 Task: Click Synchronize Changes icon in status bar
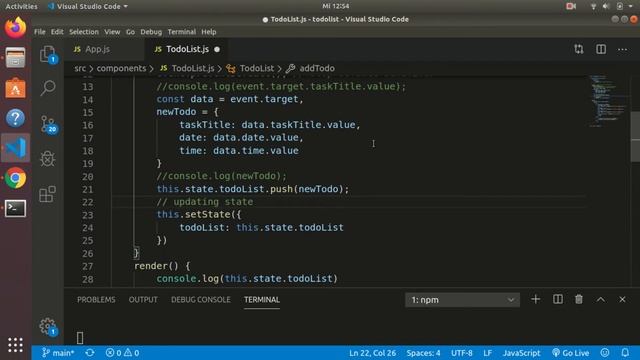pyautogui.click(x=90, y=353)
